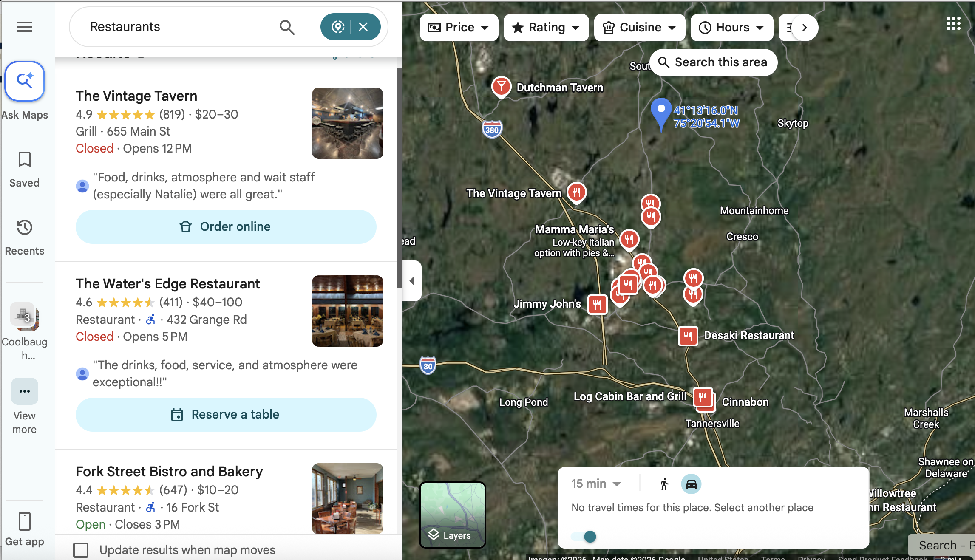Select the Log Cabin Bar and Grill marker
The image size is (975, 560).
point(703,398)
